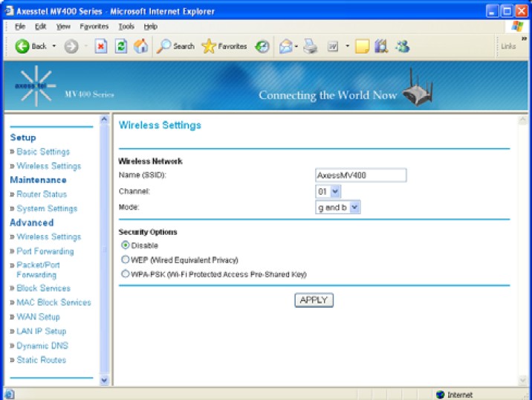This screenshot has width=532, height=400.
Task: Click the sidebar scroll up arrow
Action: click(x=104, y=119)
